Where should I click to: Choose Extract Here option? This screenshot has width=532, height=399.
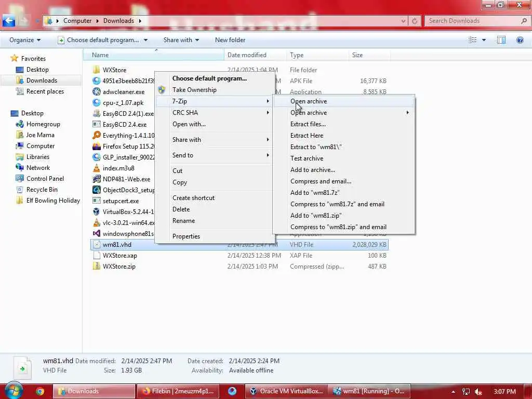pos(307,136)
